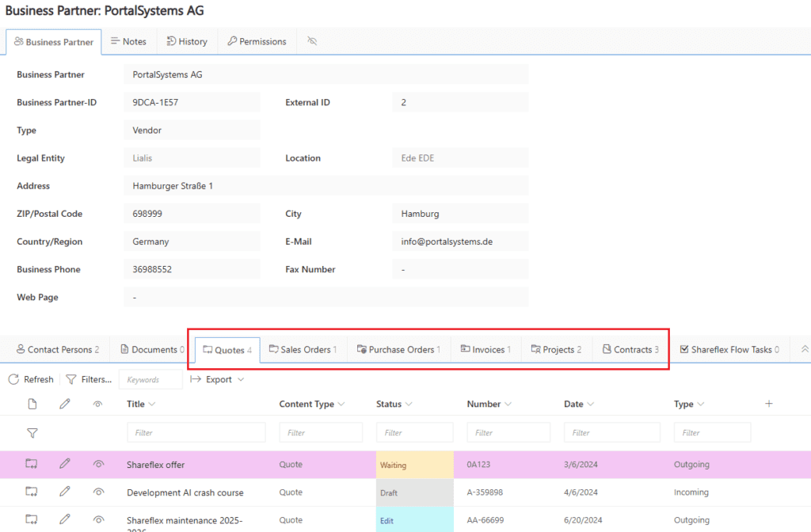Viewport: 811px width, 532px height.
Task: Click the Type filter field
Action: pyautogui.click(x=712, y=432)
